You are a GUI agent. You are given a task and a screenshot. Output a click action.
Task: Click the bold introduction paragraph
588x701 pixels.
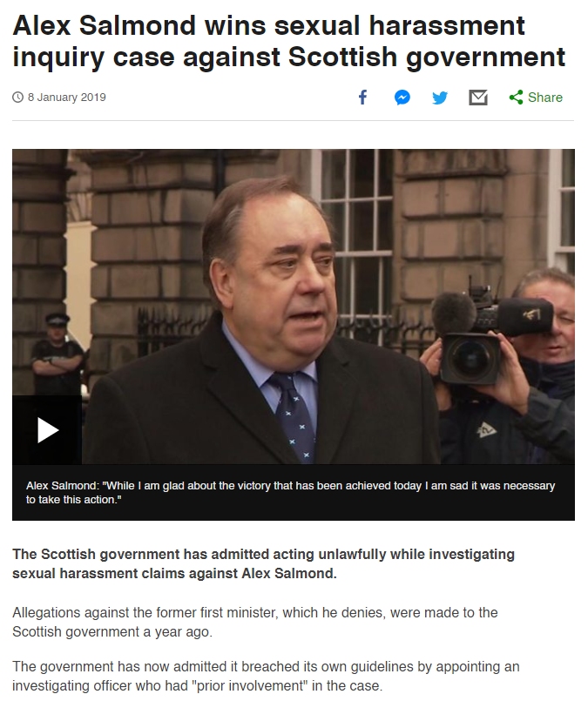pyautogui.click(x=263, y=563)
